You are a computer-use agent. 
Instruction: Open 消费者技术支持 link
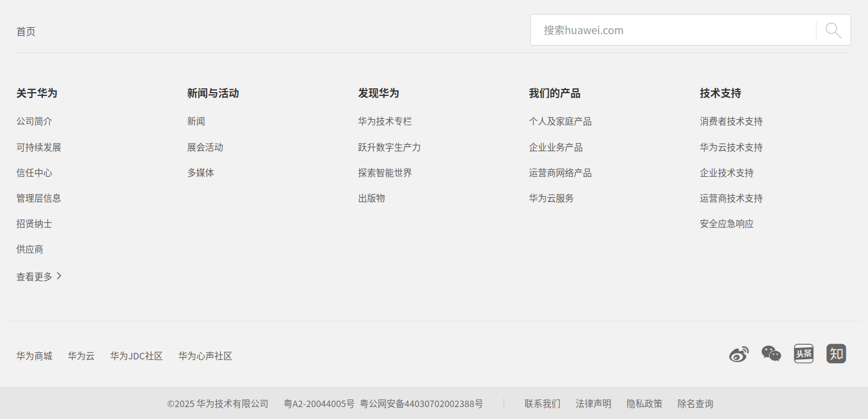point(731,121)
